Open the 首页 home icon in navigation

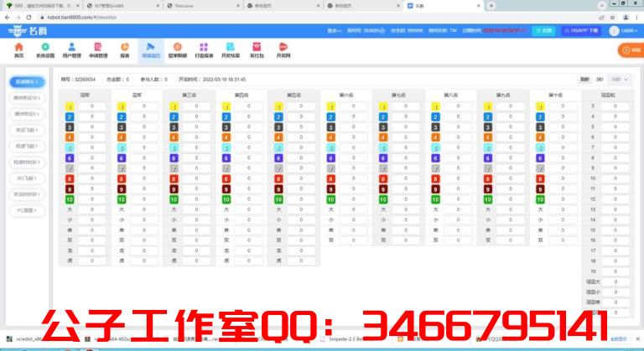click(19, 50)
